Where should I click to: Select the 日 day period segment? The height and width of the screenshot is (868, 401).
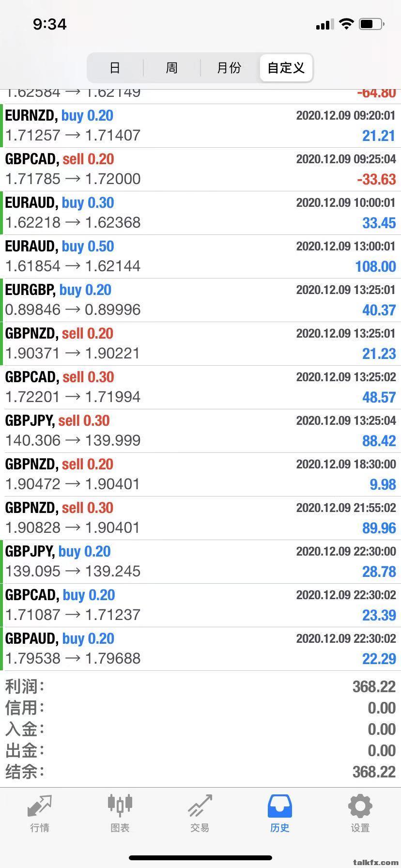click(x=115, y=67)
